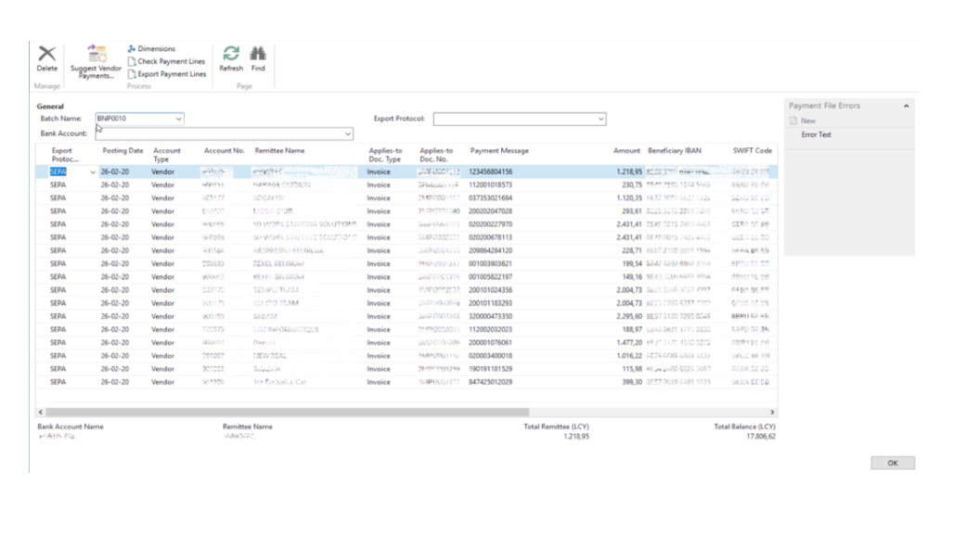Image resolution: width=980 pixels, height=536 pixels.
Task: Click the OK button
Action: pos(892,463)
